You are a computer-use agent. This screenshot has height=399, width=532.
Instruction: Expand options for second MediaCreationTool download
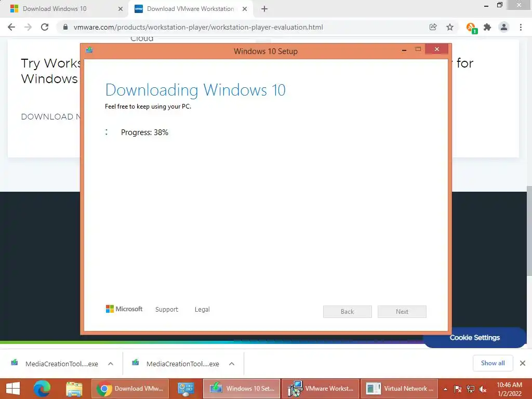pyautogui.click(x=232, y=364)
